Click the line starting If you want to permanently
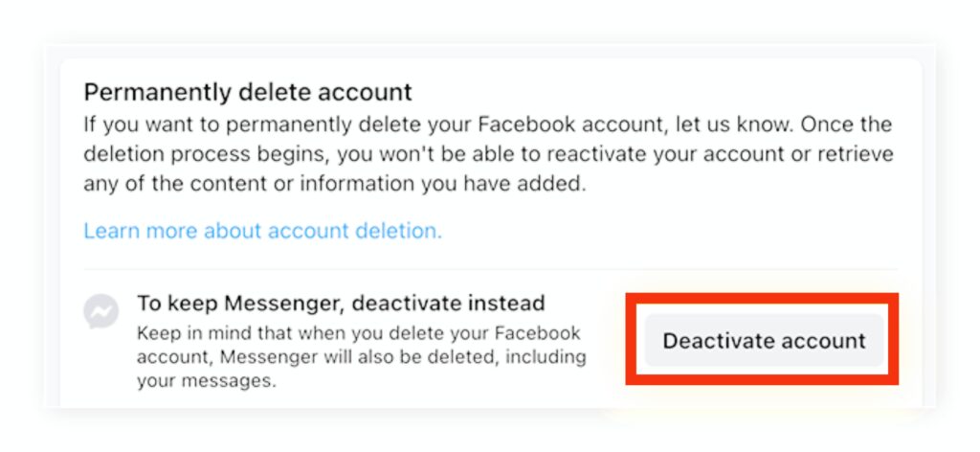 487,124
